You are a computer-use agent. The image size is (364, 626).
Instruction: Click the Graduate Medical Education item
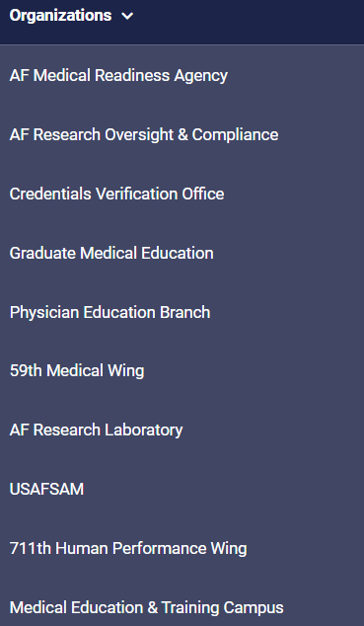[111, 253]
